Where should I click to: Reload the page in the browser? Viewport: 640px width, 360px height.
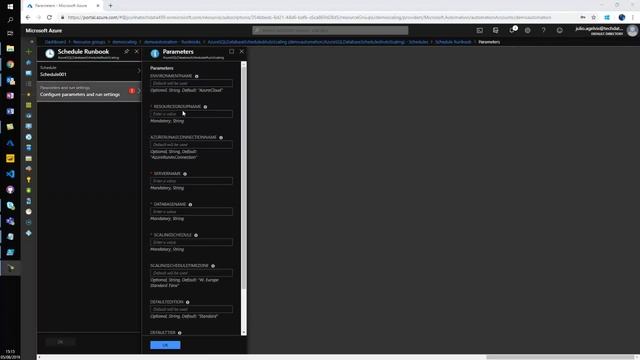pos(49,18)
